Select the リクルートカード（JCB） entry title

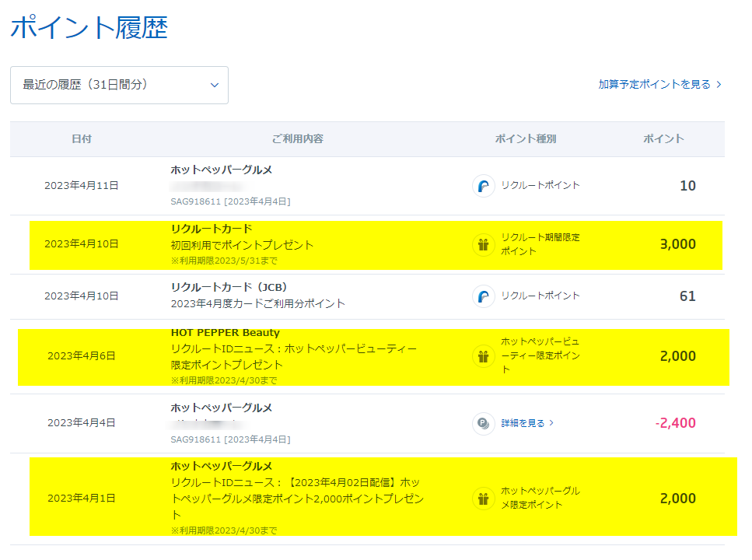[229, 287]
